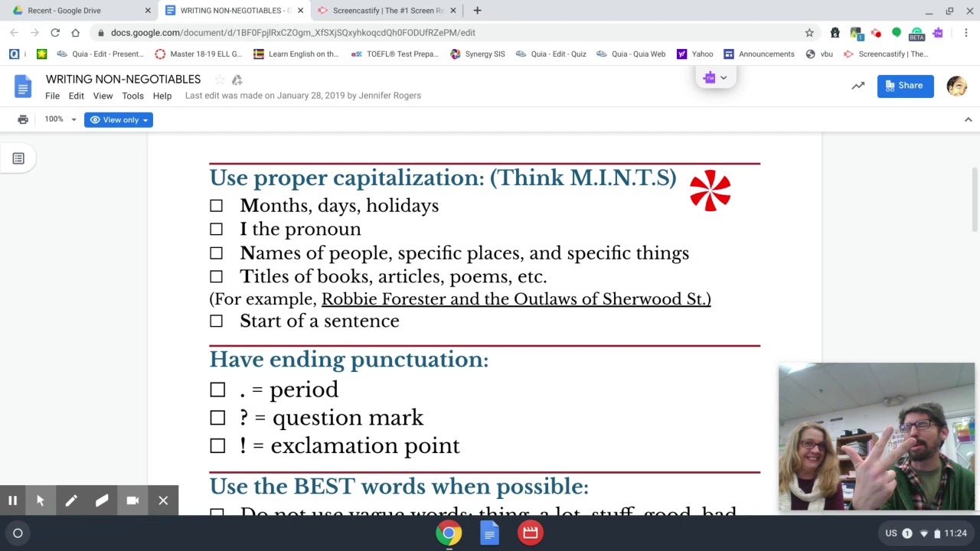The width and height of the screenshot is (980, 551).
Task: Click the blue Share button
Action: tap(905, 86)
